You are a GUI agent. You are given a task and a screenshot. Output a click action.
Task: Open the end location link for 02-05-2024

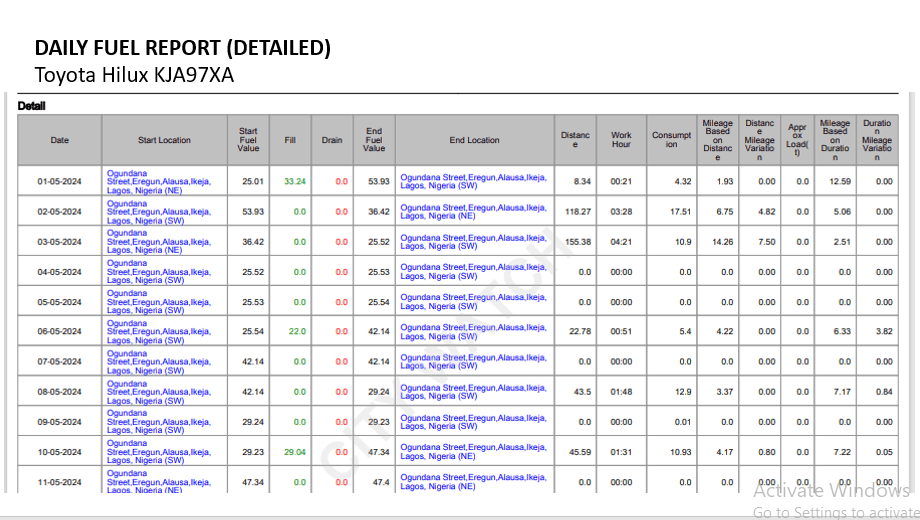click(473, 211)
